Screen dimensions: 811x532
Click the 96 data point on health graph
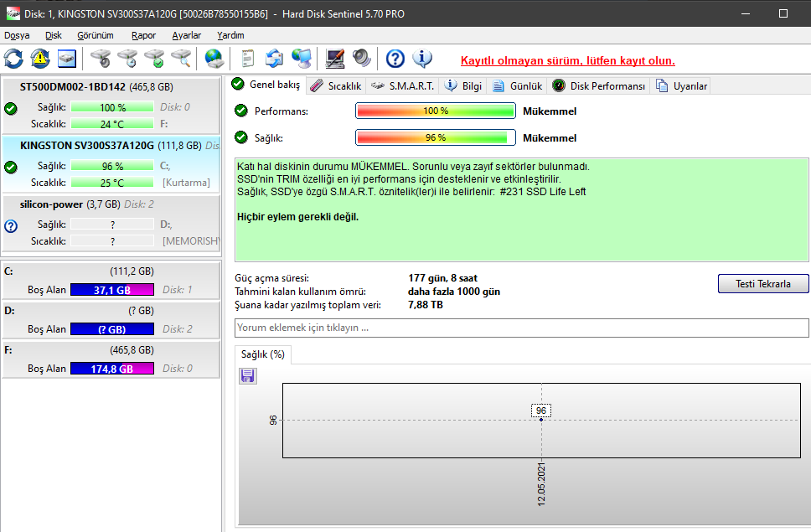tap(541, 419)
